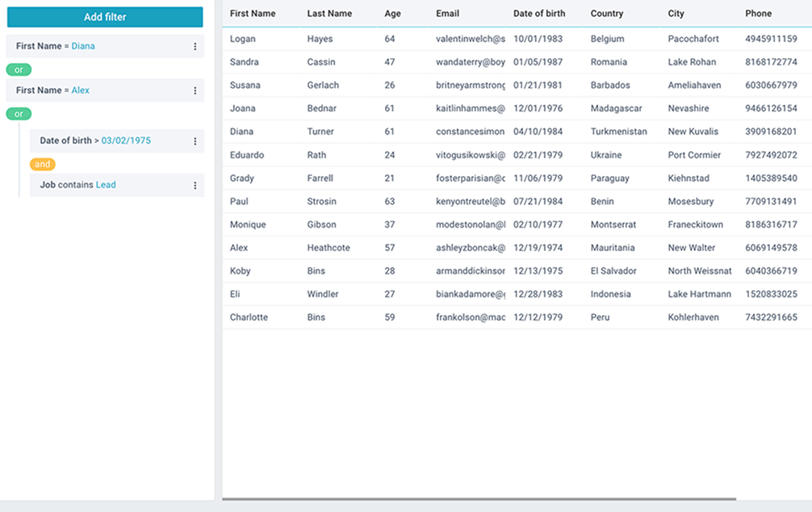Click the 'El Salvador' country cell

click(613, 271)
